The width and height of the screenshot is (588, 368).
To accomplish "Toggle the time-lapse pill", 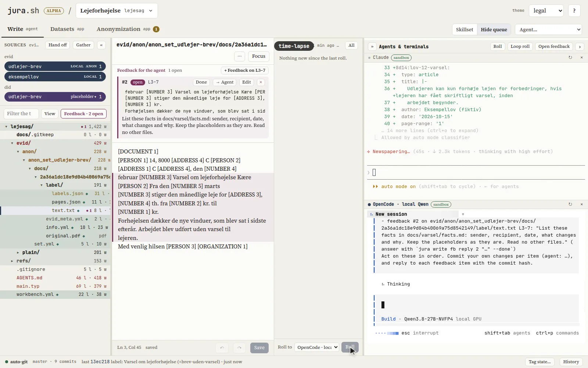I will tap(294, 46).
